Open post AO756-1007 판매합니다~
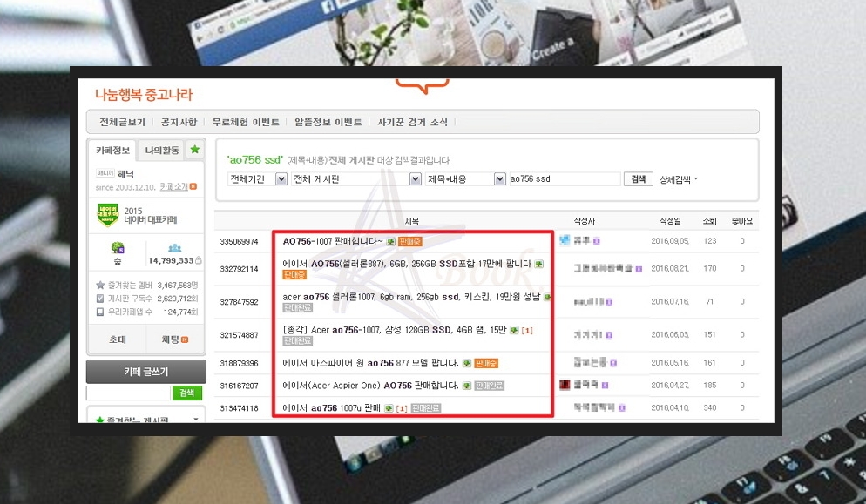866x504 pixels. (333, 241)
